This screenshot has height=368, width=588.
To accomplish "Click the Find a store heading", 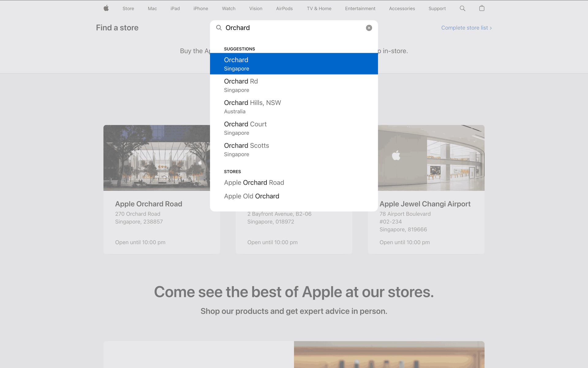I will click(x=117, y=28).
